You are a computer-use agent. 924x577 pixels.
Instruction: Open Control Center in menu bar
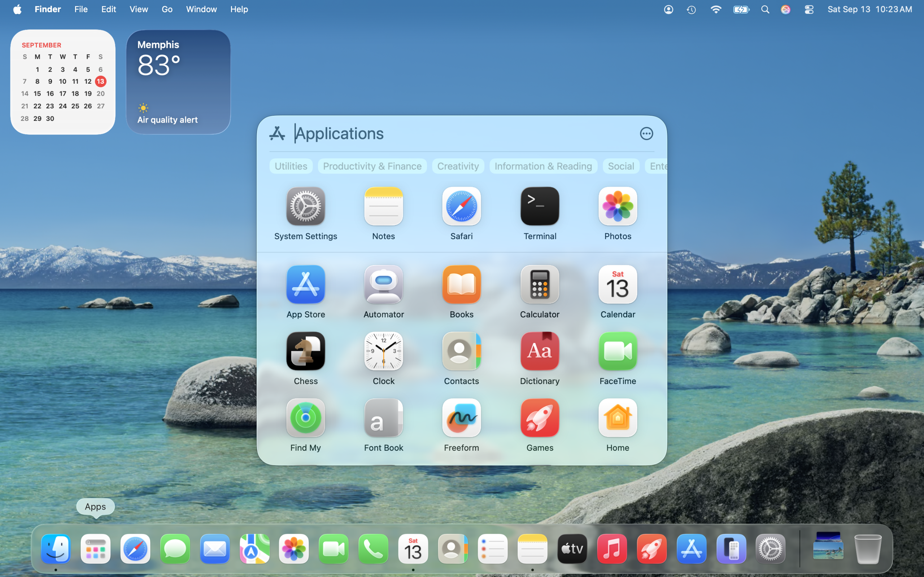click(x=809, y=9)
